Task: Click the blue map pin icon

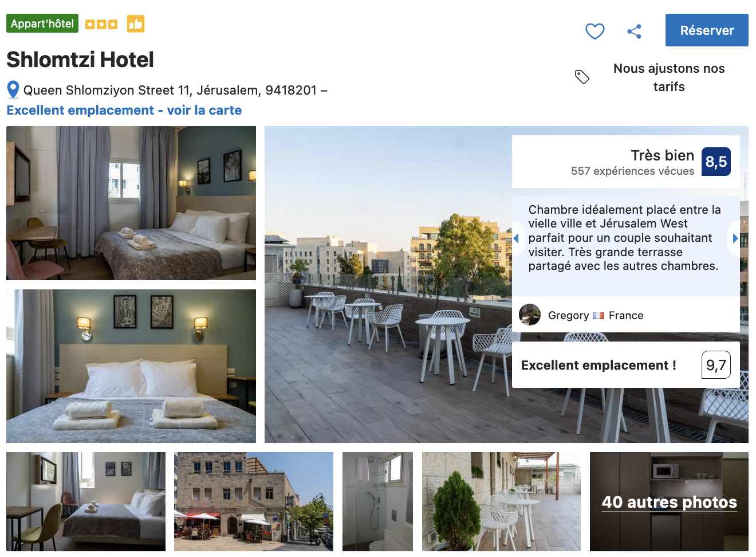Action: [13, 90]
